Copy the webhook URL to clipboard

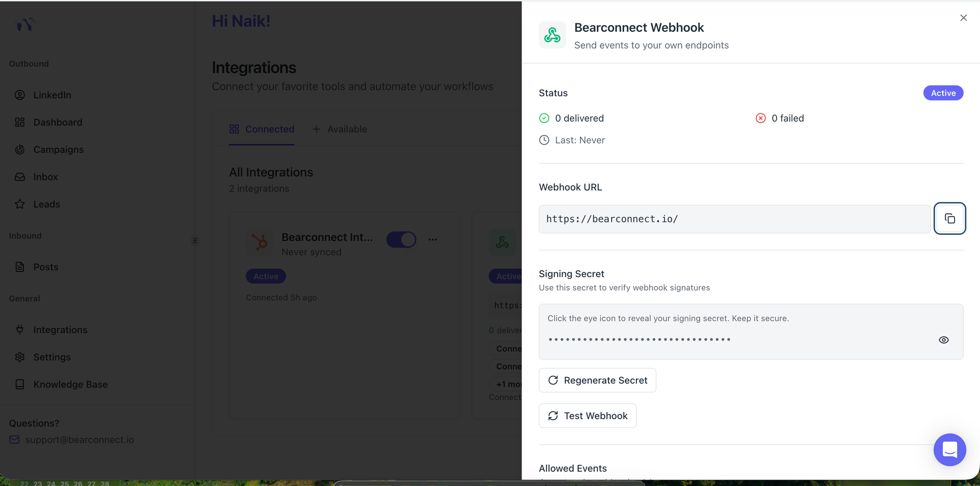pyautogui.click(x=949, y=218)
